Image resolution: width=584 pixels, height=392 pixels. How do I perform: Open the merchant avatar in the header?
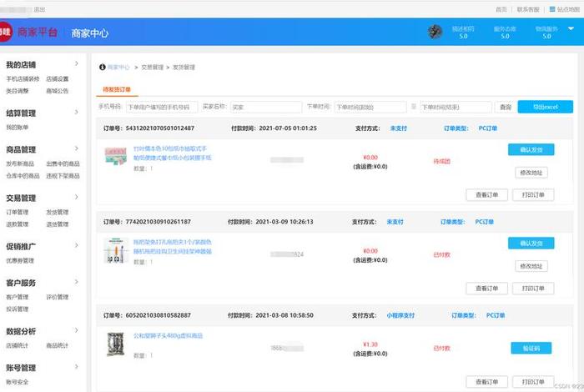[x=435, y=32]
